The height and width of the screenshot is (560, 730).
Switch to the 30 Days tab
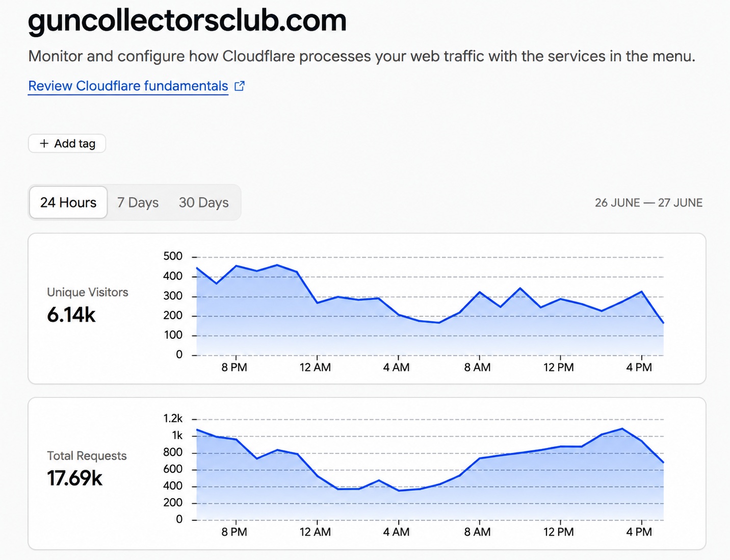[203, 202]
